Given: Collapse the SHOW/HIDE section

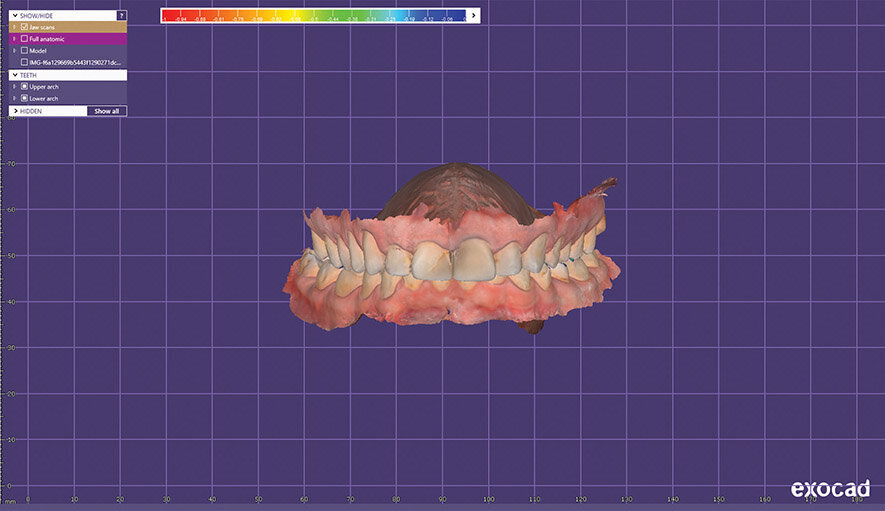Looking at the screenshot, I should (x=14, y=16).
